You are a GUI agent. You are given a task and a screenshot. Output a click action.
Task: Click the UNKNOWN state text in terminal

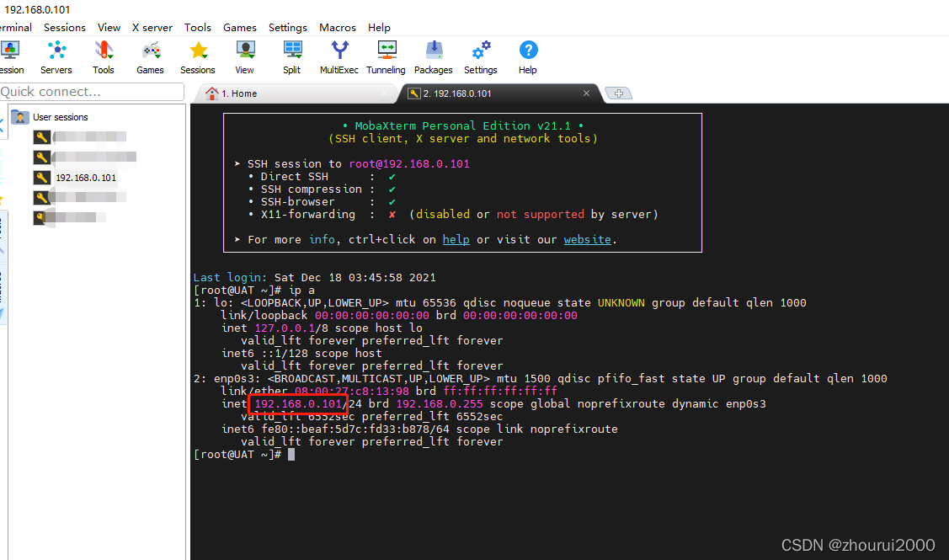point(621,302)
